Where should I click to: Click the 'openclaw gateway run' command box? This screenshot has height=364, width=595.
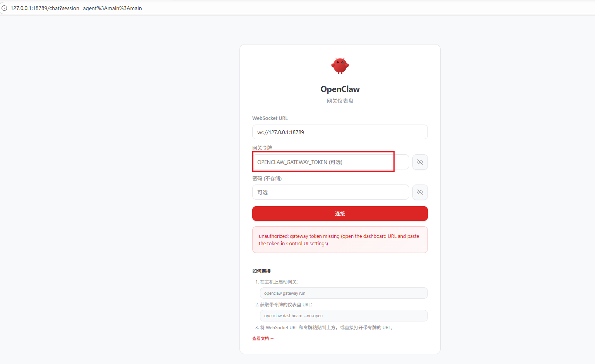tap(344, 293)
